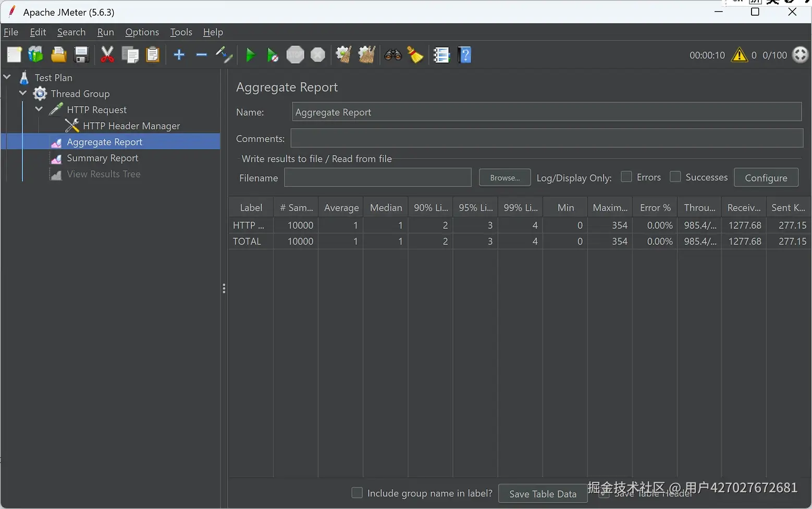The image size is (812, 509).
Task: Click the Paste clipboard icon
Action: point(153,55)
